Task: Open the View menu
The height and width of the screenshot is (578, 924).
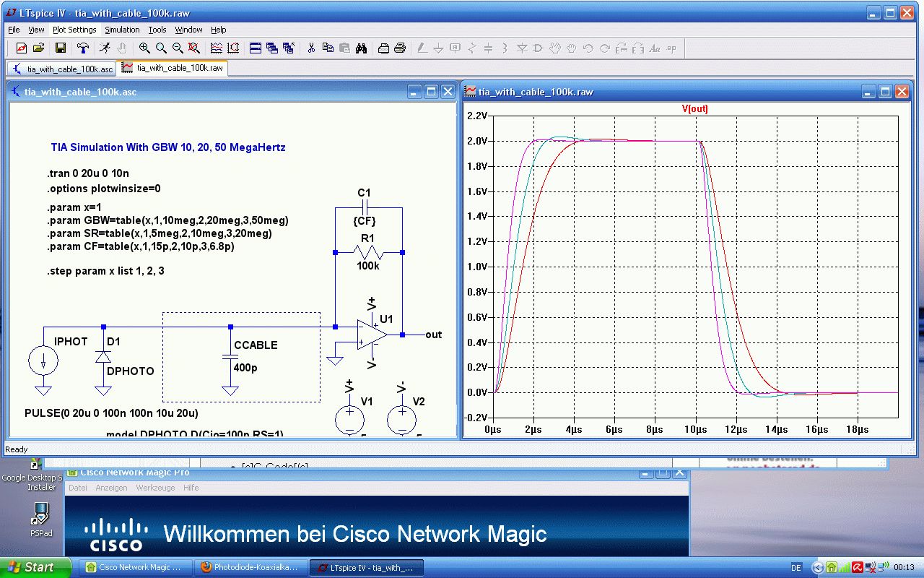Action: tap(36, 30)
